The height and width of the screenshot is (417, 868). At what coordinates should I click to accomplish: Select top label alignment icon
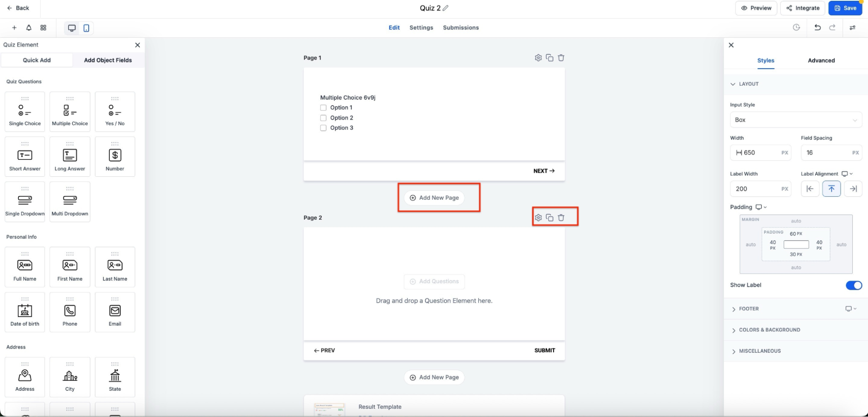click(x=831, y=189)
